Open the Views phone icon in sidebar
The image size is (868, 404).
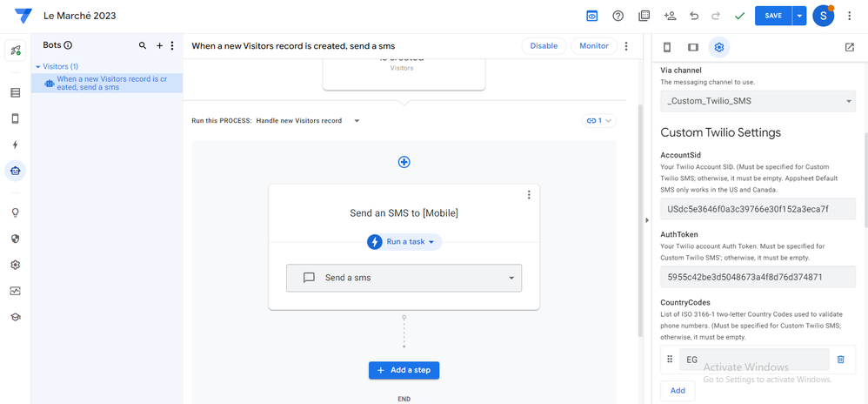[15, 118]
